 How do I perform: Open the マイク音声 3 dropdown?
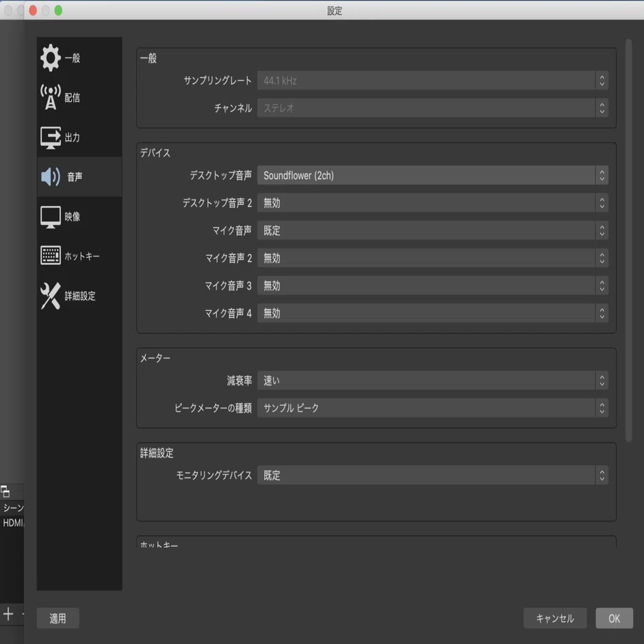433,285
